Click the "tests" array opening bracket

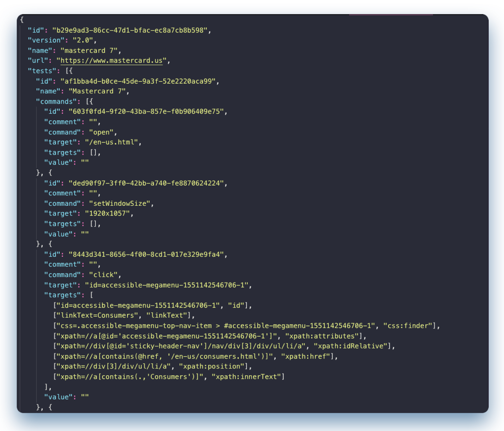pyautogui.click(x=69, y=71)
